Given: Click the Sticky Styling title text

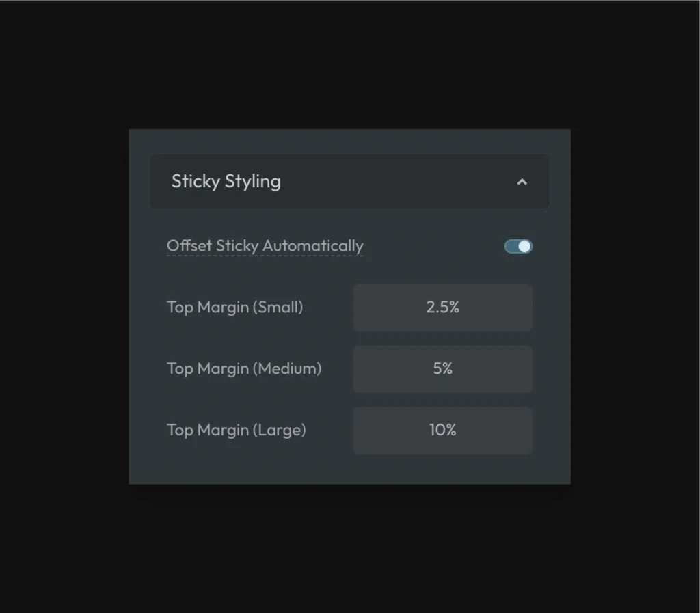Looking at the screenshot, I should (x=226, y=182).
